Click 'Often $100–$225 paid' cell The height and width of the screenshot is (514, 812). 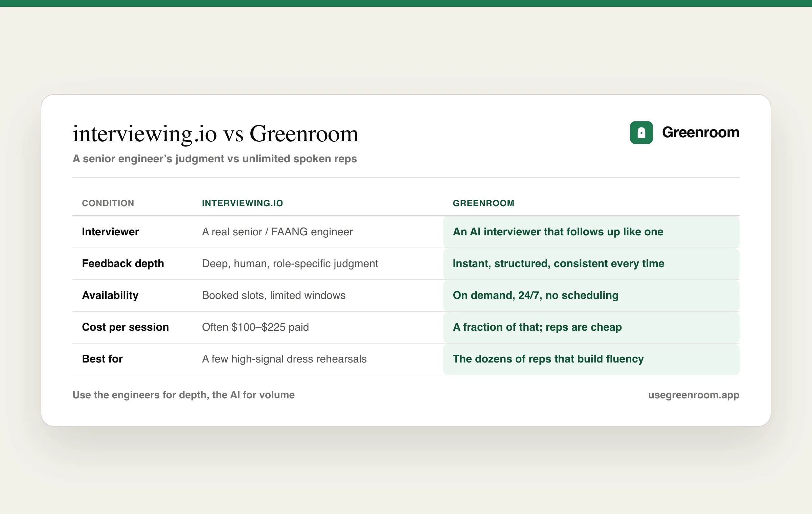[255, 327]
